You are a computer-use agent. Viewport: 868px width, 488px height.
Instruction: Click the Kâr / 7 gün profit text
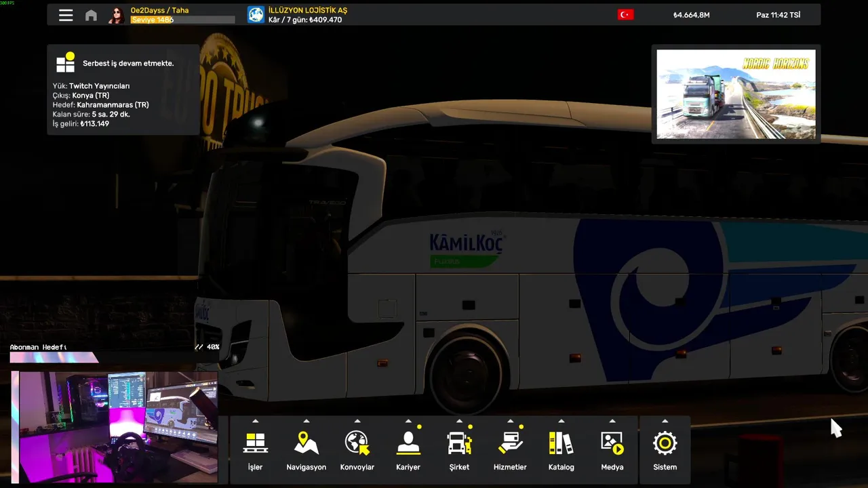(x=305, y=20)
